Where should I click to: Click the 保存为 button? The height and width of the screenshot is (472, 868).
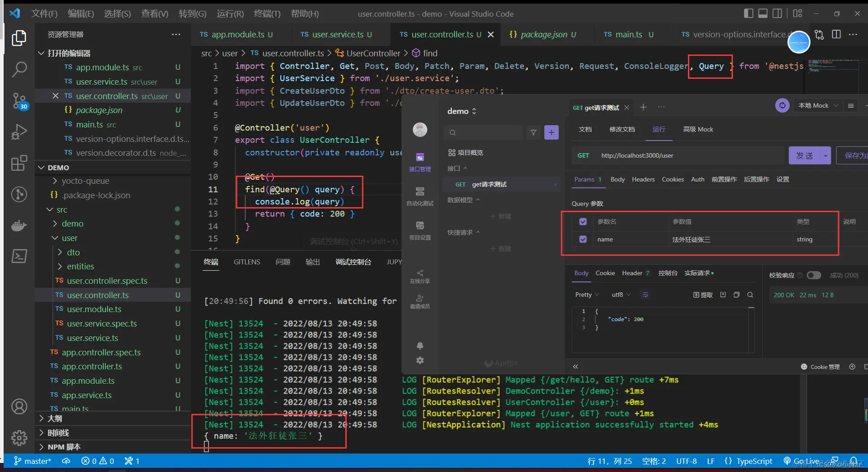pyautogui.click(x=853, y=155)
